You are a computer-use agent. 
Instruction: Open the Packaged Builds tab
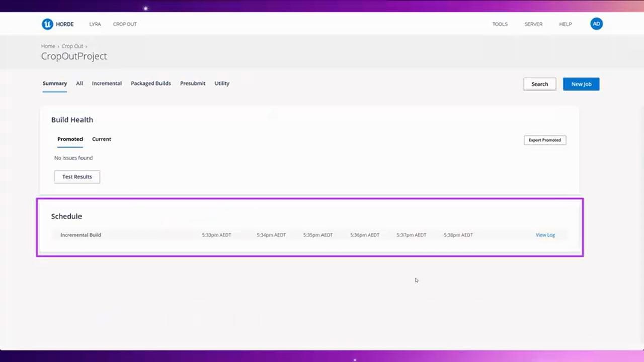click(x=151, y=83)
